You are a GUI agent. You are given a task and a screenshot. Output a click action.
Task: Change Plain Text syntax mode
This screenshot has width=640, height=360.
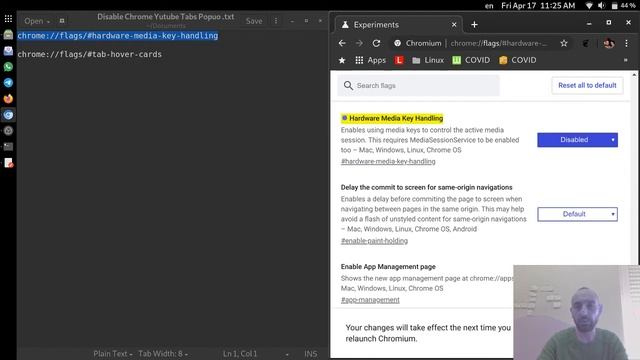tap(113, 354)
